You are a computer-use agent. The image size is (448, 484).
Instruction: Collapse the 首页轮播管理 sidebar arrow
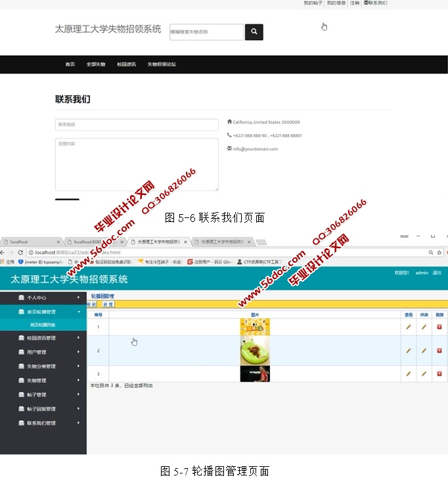pos(79,312)
